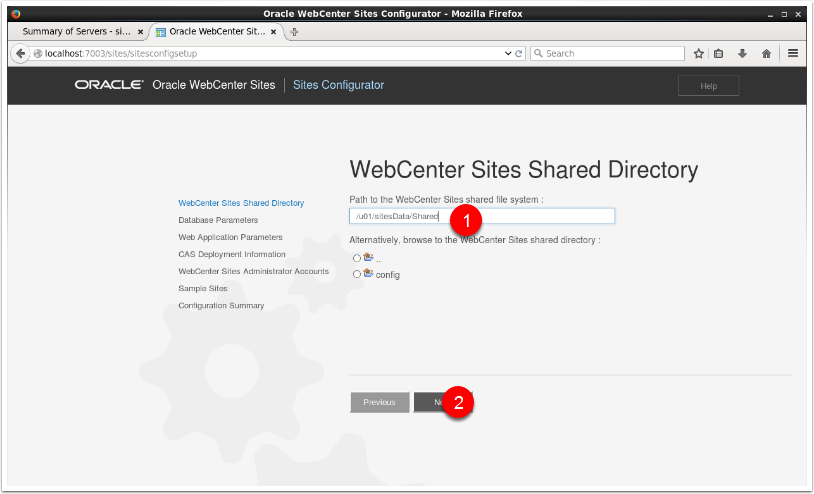Bookmark this page using the star icon
The image size is (814, 494).
(699, 53)
